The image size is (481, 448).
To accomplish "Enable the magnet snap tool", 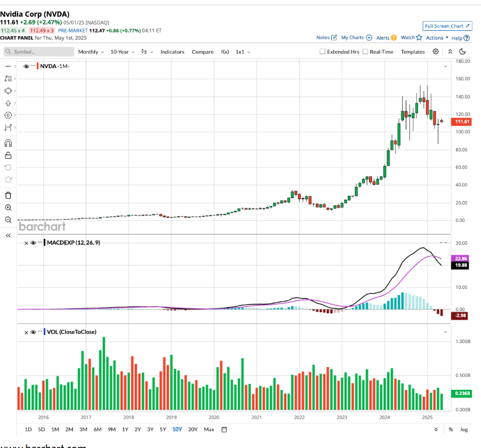I will (8, 143).
